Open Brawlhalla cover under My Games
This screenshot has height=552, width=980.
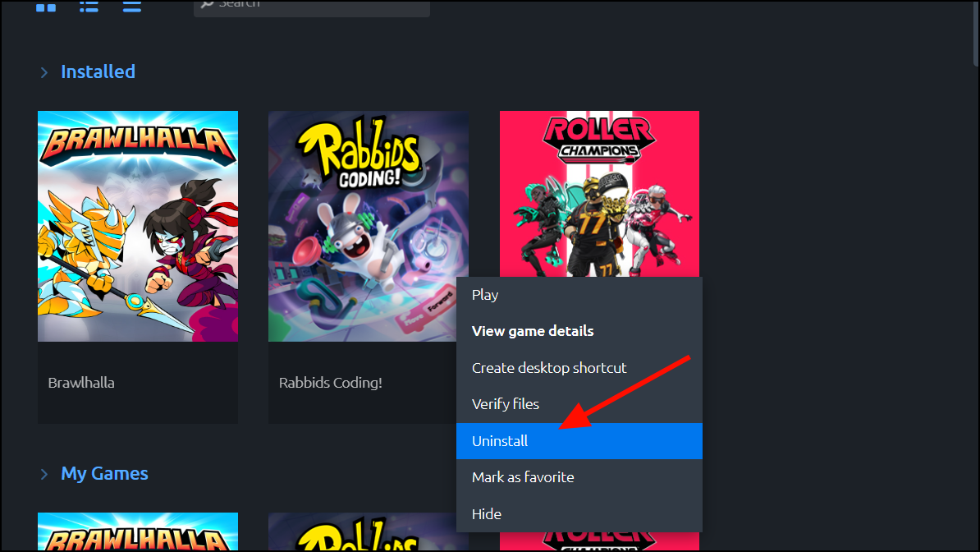[138, 532]
